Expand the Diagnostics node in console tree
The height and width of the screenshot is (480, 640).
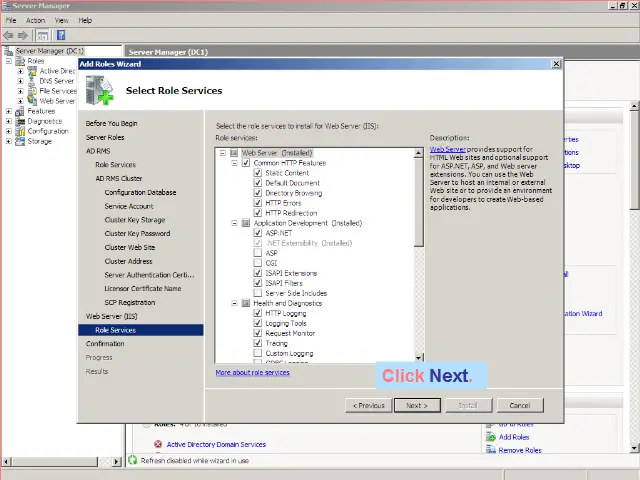(9, 121)
